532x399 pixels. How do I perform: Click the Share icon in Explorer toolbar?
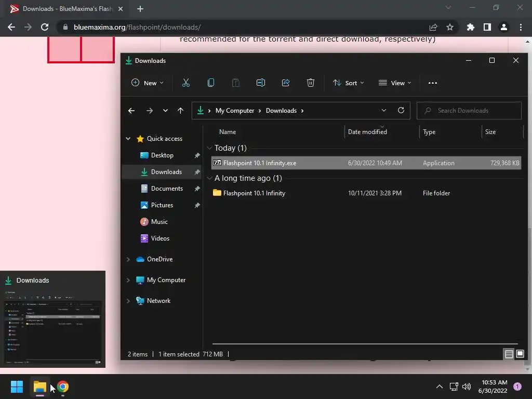tap(286, 83)
